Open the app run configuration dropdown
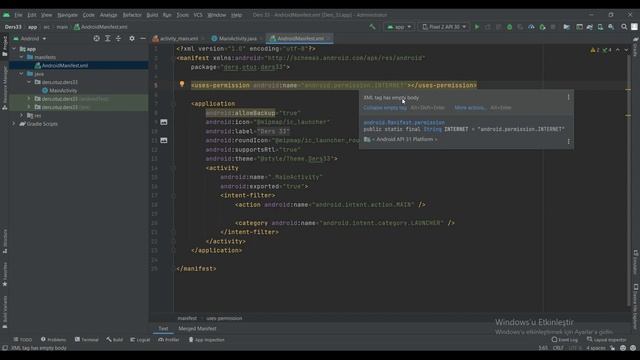 pos(399,27)
